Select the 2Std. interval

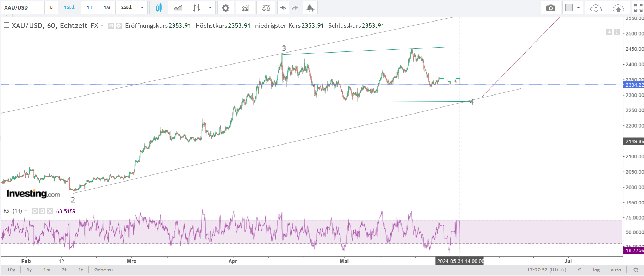[127, 7]
